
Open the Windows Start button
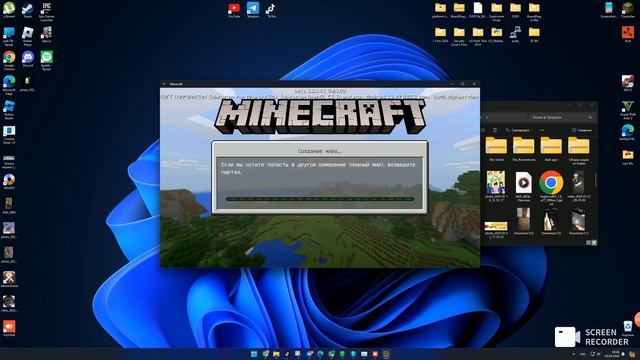coord(254,354)
